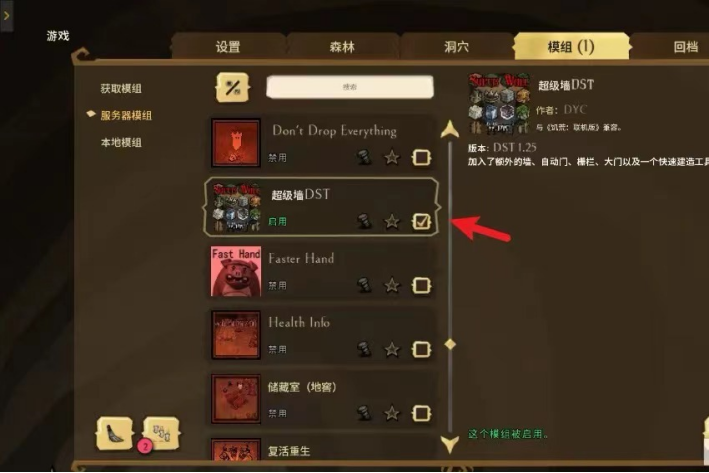Disable the 超级墙DST mod checkbox
The height and width of the screenshot is (473, 709).
[x=421, y=221]
